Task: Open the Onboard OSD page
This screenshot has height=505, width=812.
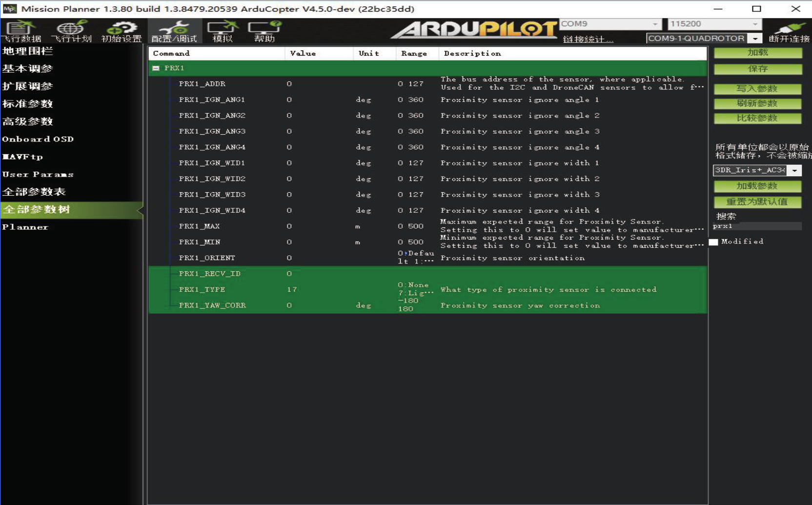Action: 38,139
